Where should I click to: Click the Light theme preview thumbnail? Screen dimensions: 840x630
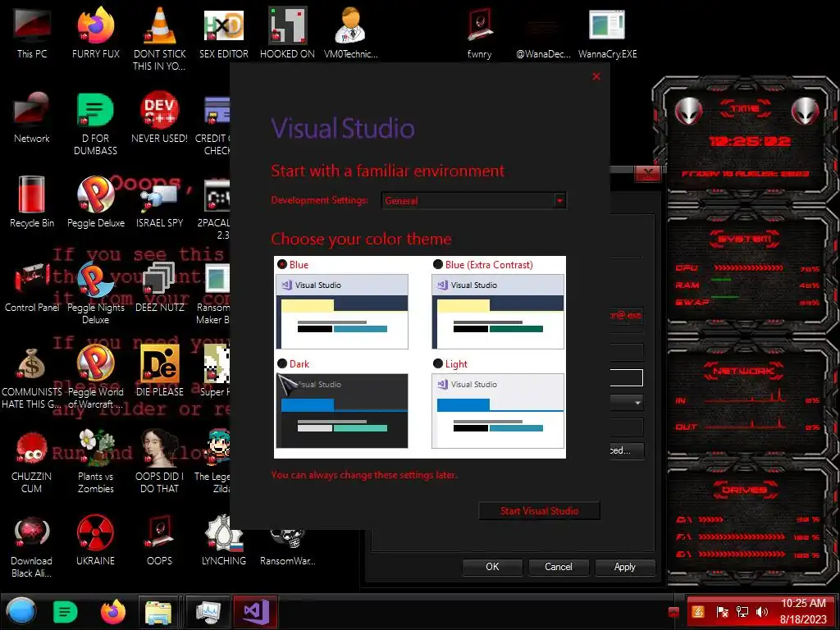coord(498,411)
